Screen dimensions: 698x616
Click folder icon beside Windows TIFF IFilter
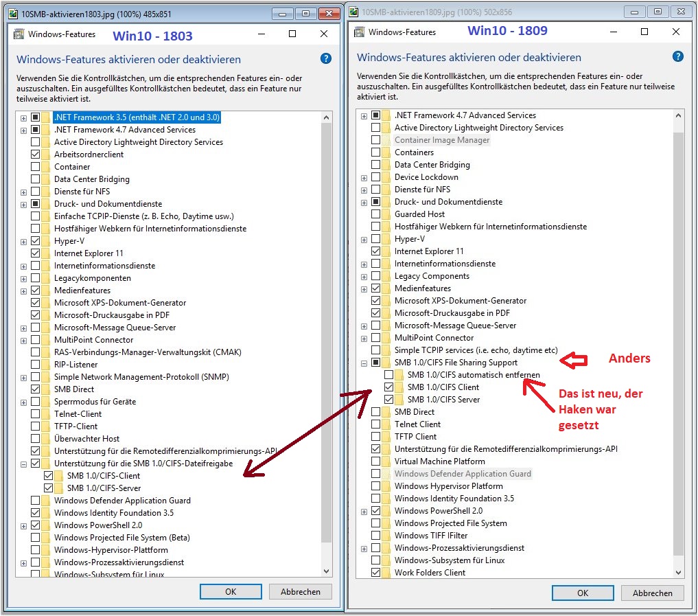[x=386, y=536]
